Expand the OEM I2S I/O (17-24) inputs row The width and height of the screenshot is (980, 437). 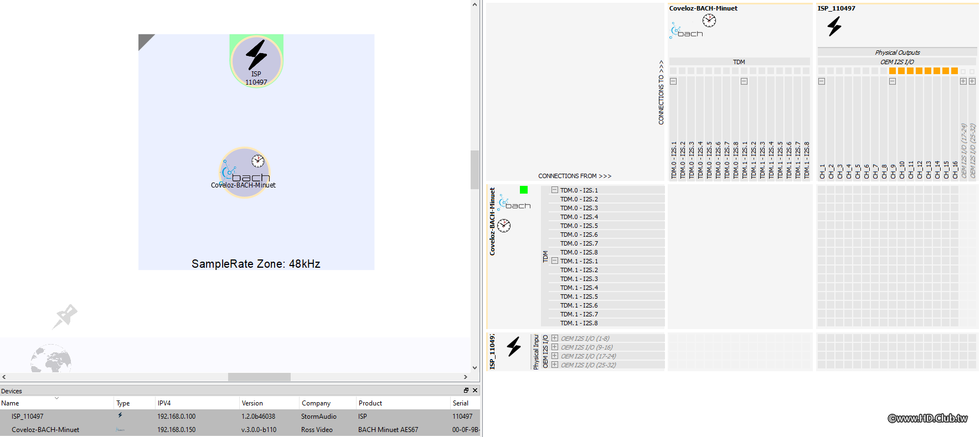coord(554,356)
